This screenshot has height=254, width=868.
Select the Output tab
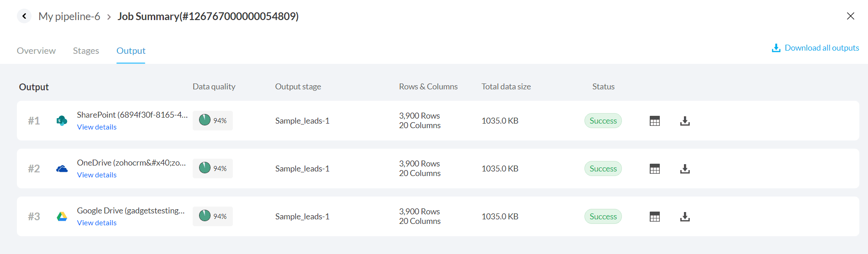(131, 51)
